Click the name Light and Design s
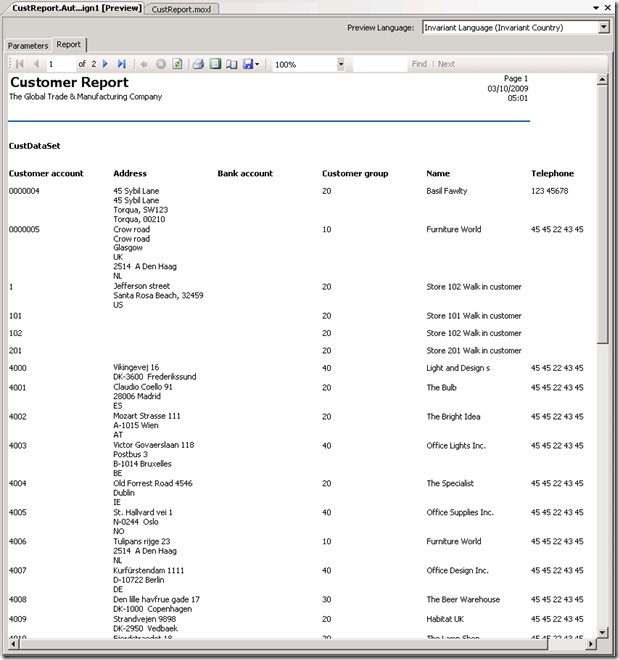 click(x=458, y=368)
